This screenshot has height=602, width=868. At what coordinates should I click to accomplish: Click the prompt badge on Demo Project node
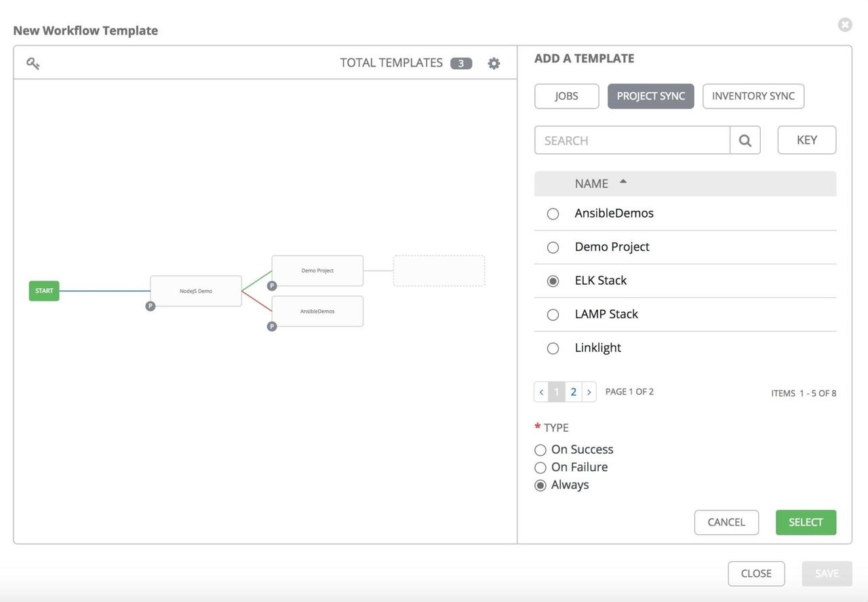(x=271, y=285)
